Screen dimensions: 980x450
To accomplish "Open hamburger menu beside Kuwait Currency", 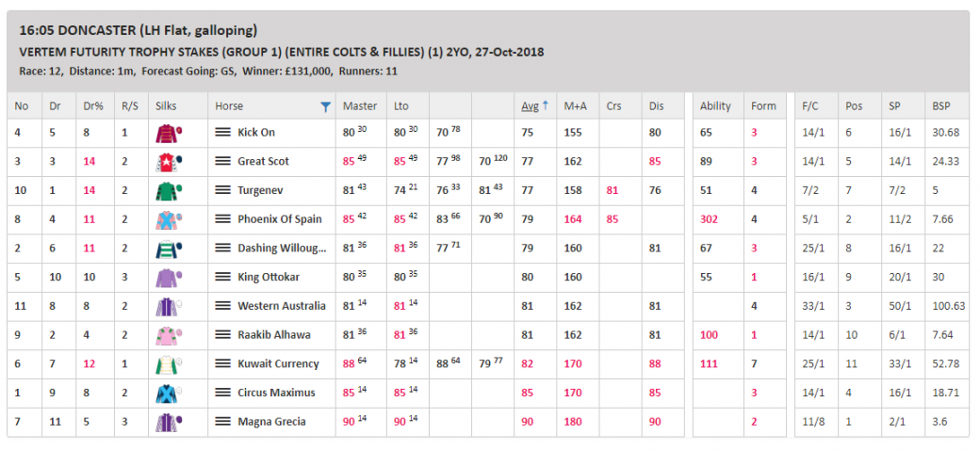I will [x=222, y=364].
